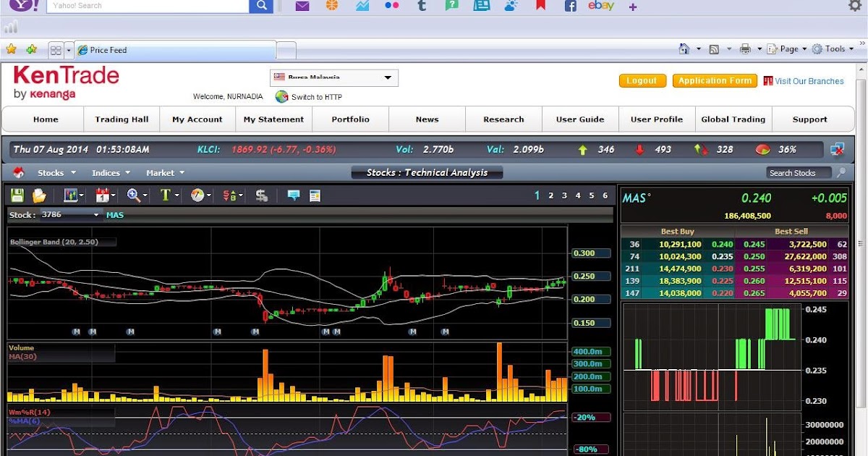Open the User Guide page
The width and height of the screenshot is (868, 456).
coord(580,119)
